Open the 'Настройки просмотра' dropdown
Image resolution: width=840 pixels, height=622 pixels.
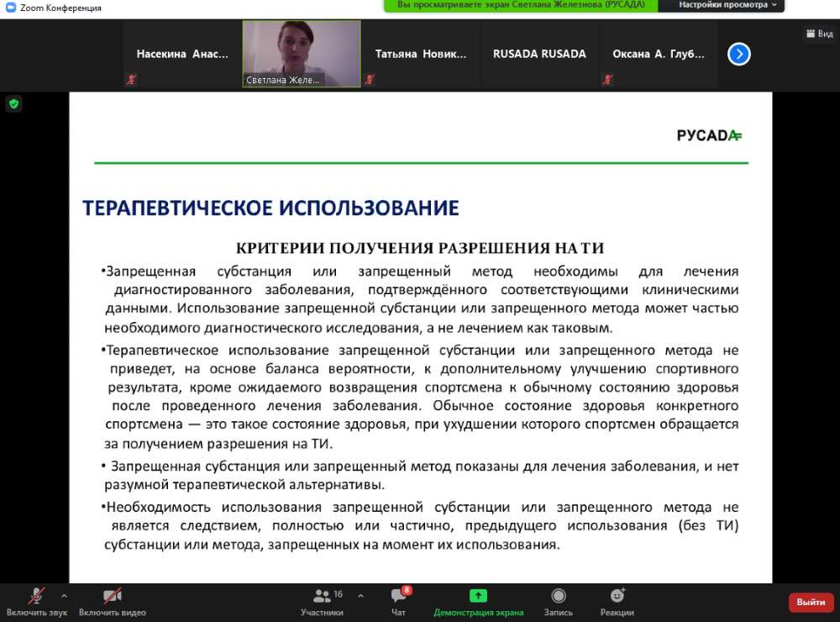[x=727, y=5]
